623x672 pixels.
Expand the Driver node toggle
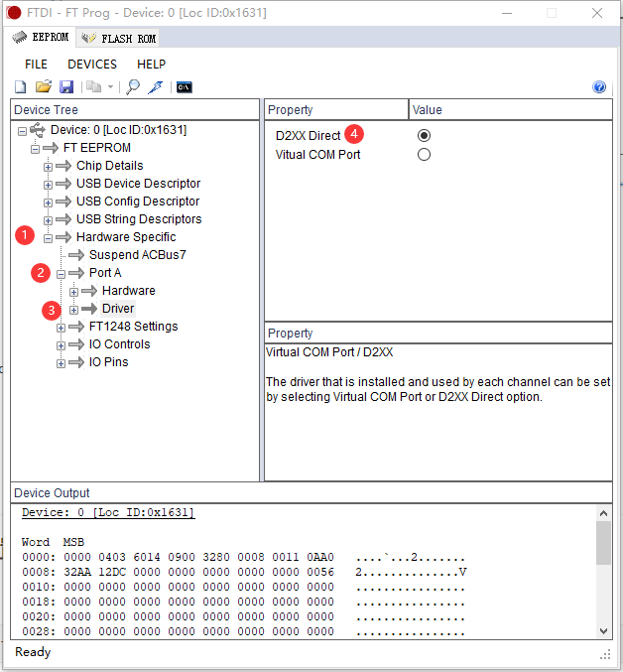point(73,310)
